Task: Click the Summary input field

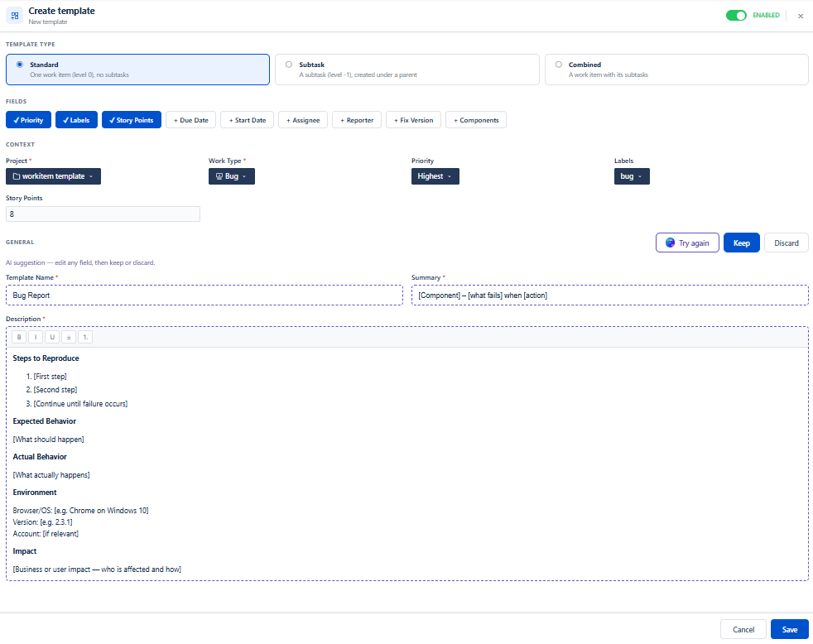Action: pyautogui.click(x=609, y=295)
